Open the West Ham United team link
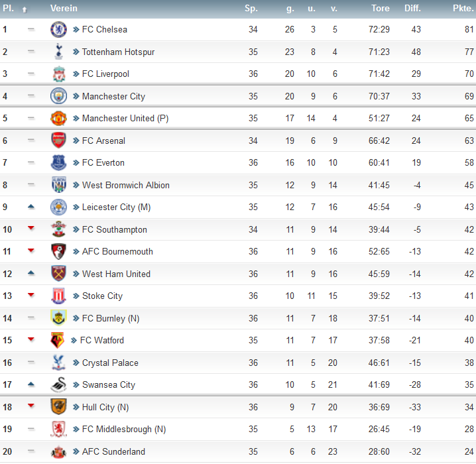This screenshot has height=464, width=476. coord(116,274)
